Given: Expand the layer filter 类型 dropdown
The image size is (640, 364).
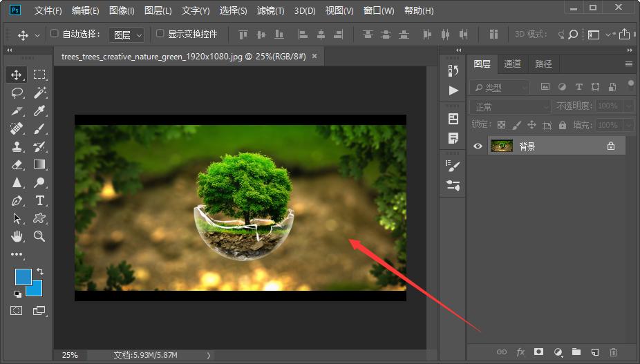Looking at the screenshot, I should 500,88.
